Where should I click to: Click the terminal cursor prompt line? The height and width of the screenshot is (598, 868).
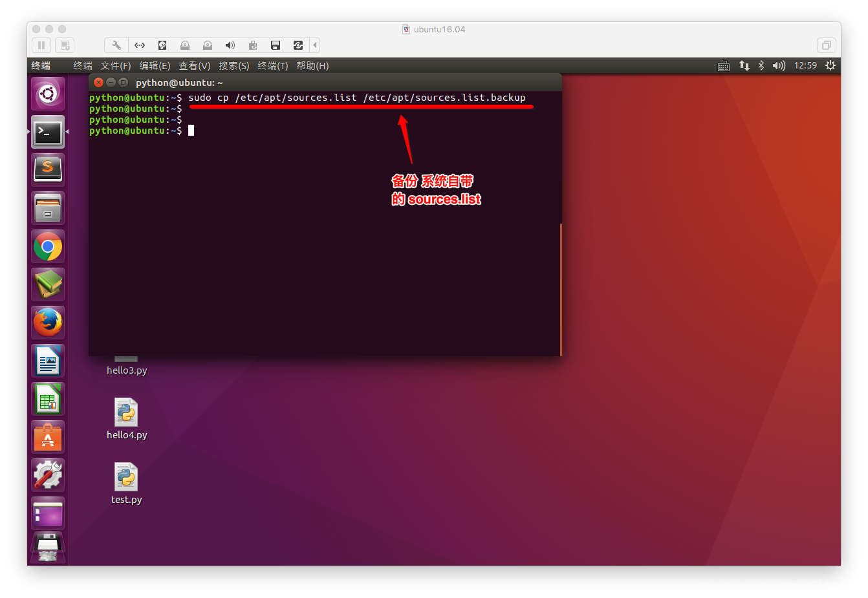pyautogui.click(x=142, y=131)
